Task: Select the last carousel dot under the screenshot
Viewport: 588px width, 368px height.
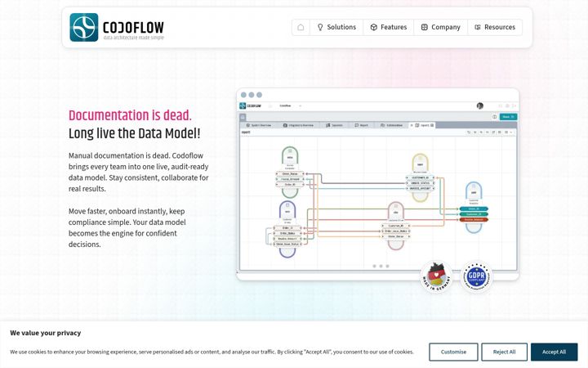Action: tap(387, 266)
